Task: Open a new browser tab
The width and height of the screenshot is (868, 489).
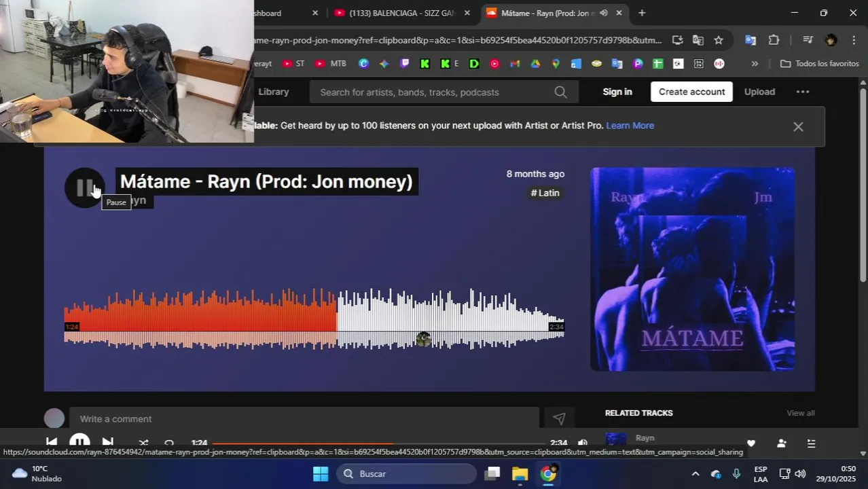Action: [642, 13]
